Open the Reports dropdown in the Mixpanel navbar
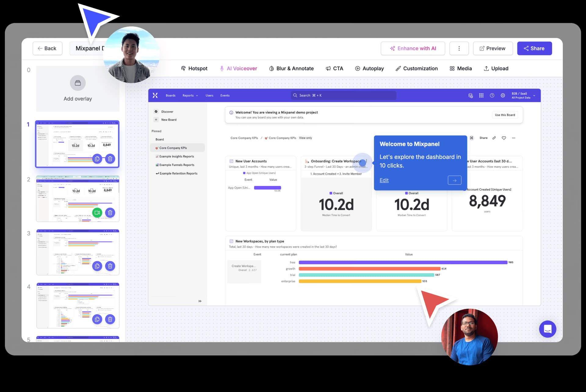 tap(190, 95)
